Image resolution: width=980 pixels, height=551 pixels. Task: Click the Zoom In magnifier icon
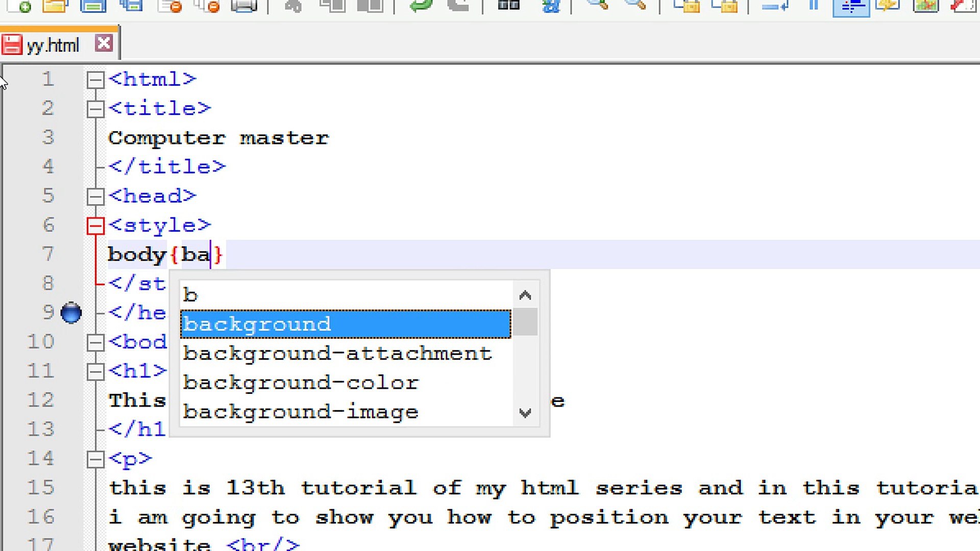[597, 5]
